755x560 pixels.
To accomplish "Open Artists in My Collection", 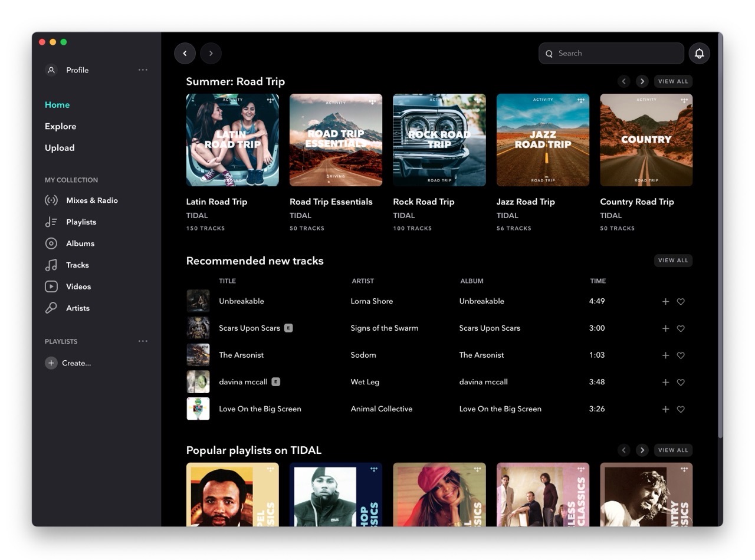I will (78, 308).
